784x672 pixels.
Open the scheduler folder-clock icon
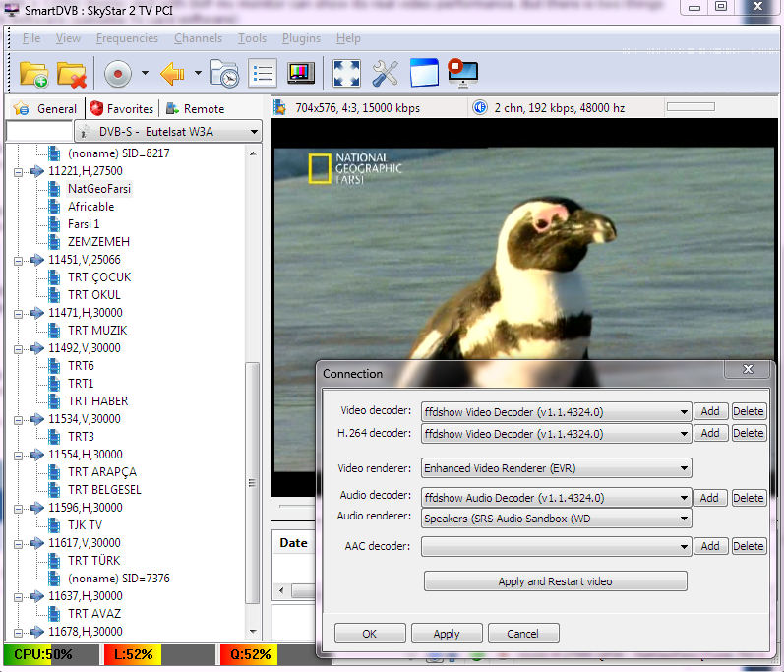[x=224, y=73]
